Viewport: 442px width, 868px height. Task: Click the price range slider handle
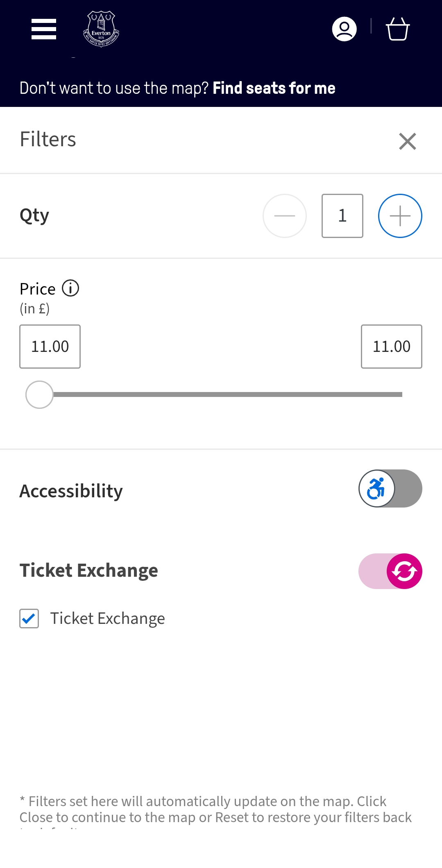pyautogui.click(x=39, y=394)
